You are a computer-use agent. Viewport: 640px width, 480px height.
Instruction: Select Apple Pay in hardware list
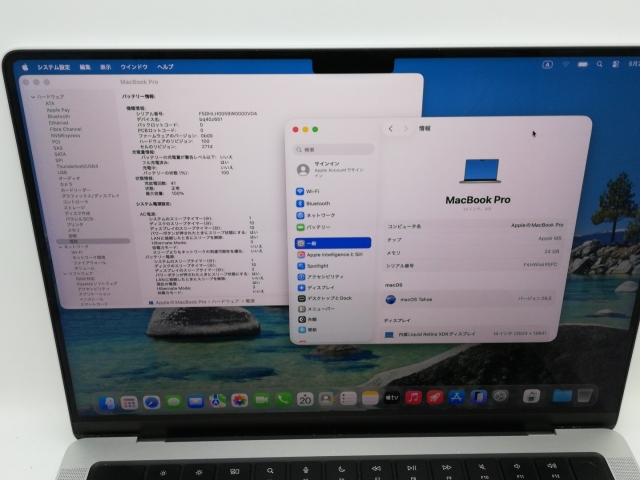pos(58,110)
